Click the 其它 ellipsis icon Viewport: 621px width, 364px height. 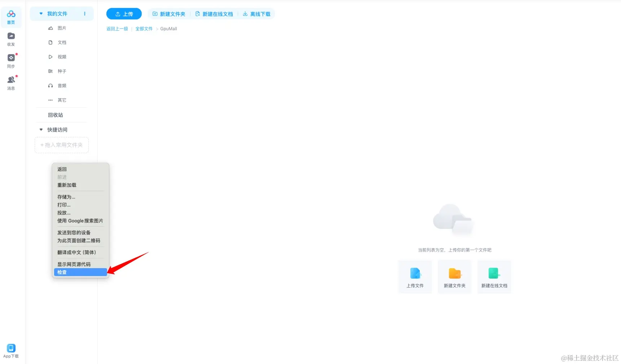[x=50, y=100]
